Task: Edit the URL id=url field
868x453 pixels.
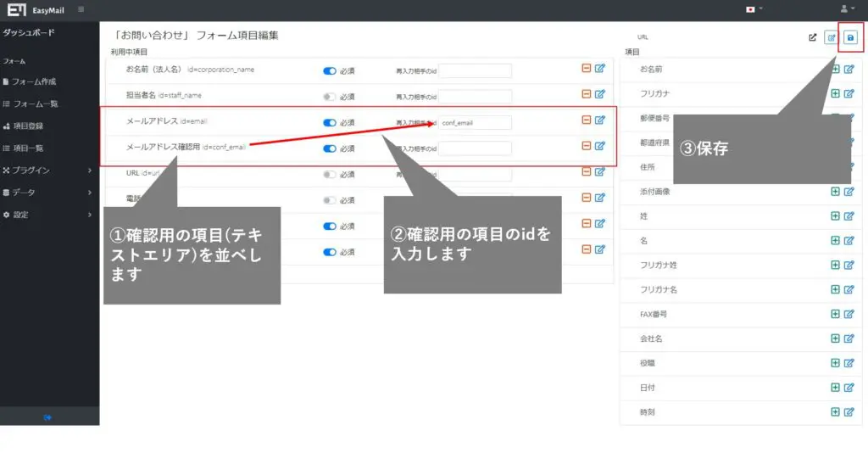Action: (600, 171)
